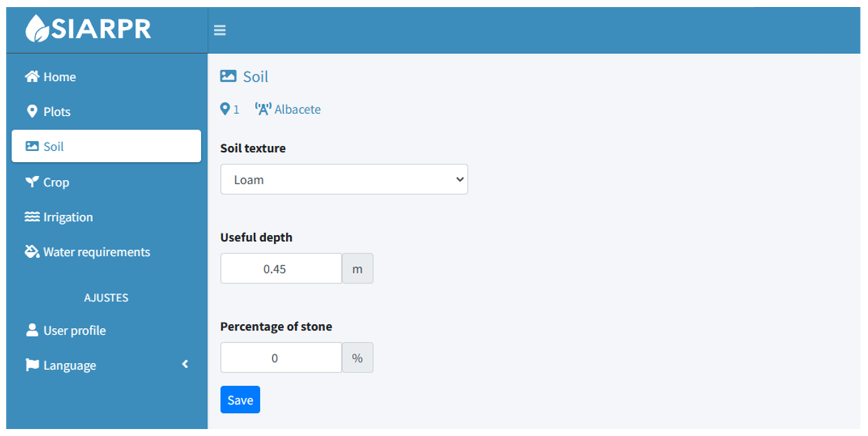The height and width of the screenshot is (436, 868).
Task: Click the Irrigation waves icon
Action: 32,217
